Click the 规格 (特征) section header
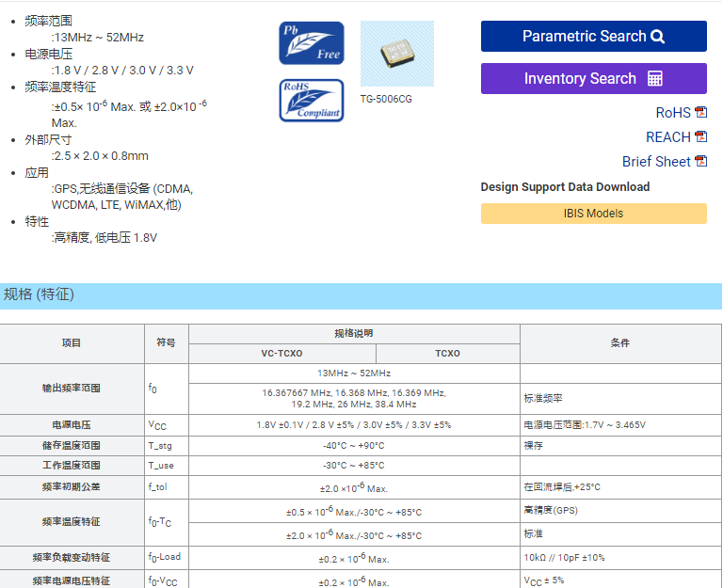The image size is (723, 588). click(39, 295)
